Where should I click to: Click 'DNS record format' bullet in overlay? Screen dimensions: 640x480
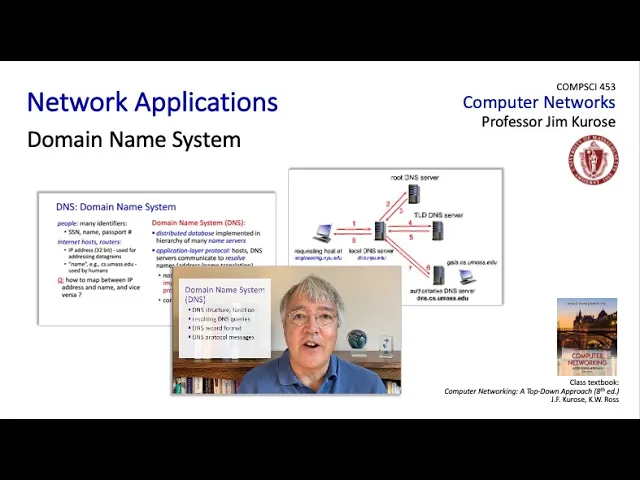point(217,328)
